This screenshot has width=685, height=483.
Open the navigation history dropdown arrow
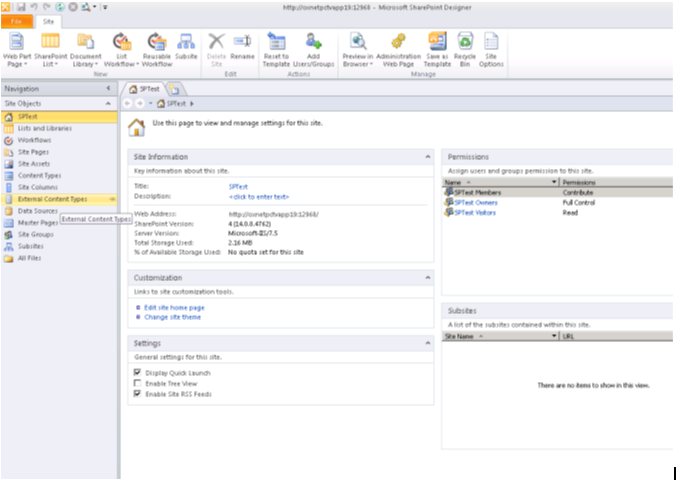[x=151, y=104]
